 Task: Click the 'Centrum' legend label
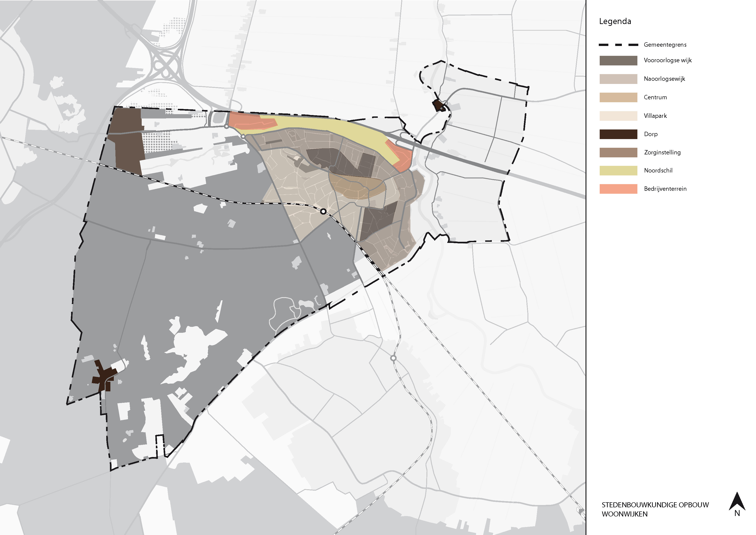pyautogui.click(x=655, y=97)
